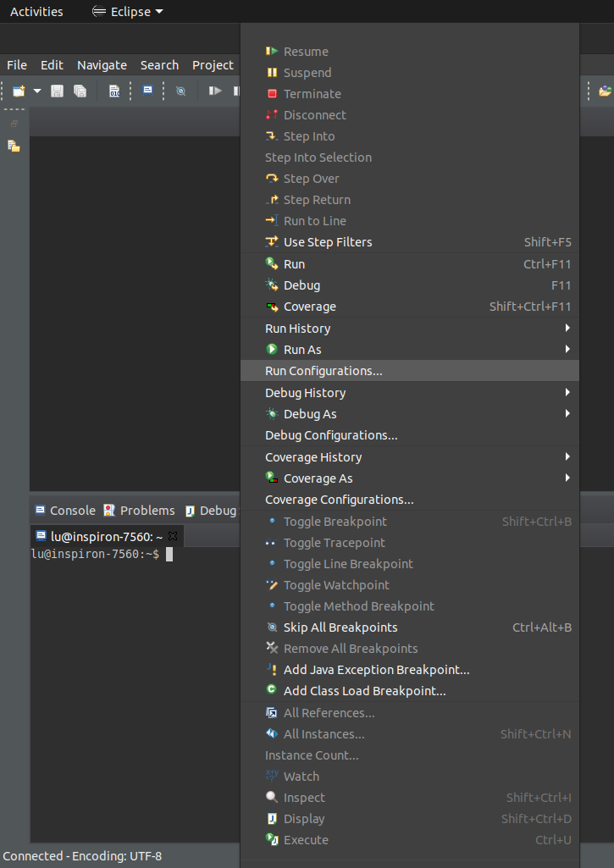Click Toggle Tracepoint menu item
The height and width of the screenshot is (868, 614).
click(410, 543)
